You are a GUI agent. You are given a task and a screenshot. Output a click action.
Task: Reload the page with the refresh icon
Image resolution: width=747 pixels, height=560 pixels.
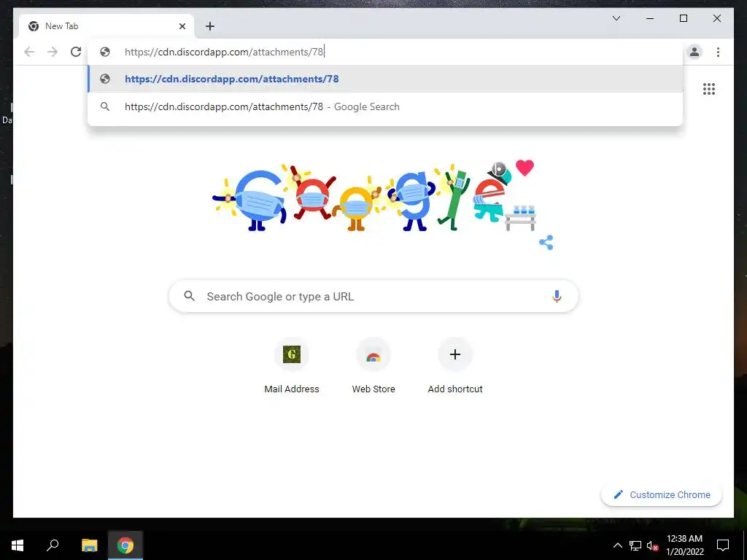[x=76, y=52]
